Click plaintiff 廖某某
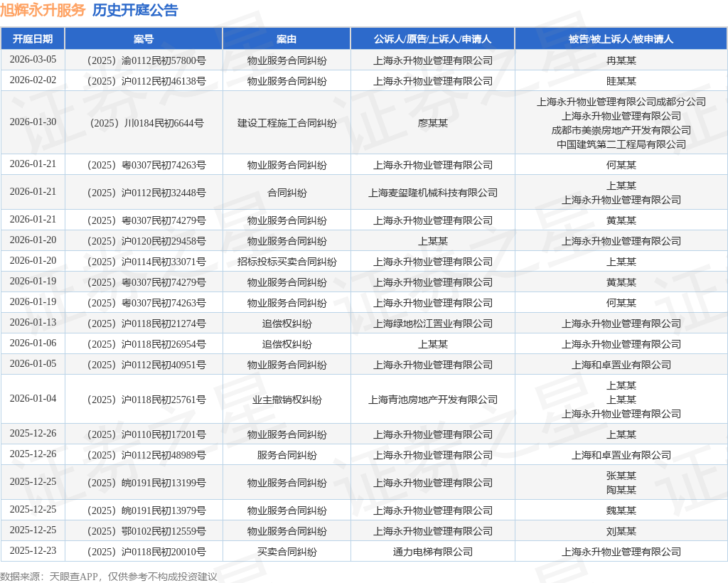 coord(433,123)
